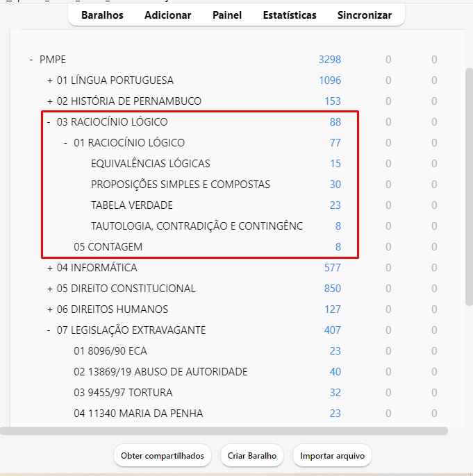This screenshot has width=473, height=476.
Task: Click the Importar arquivo button
Action: pyautogui.click(x=333, y=456)
